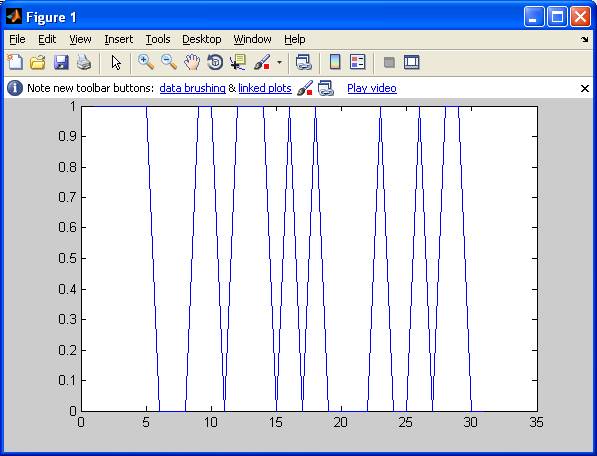
Task: Insert a legend using the toolbar icon
Action: click(358, 62)
